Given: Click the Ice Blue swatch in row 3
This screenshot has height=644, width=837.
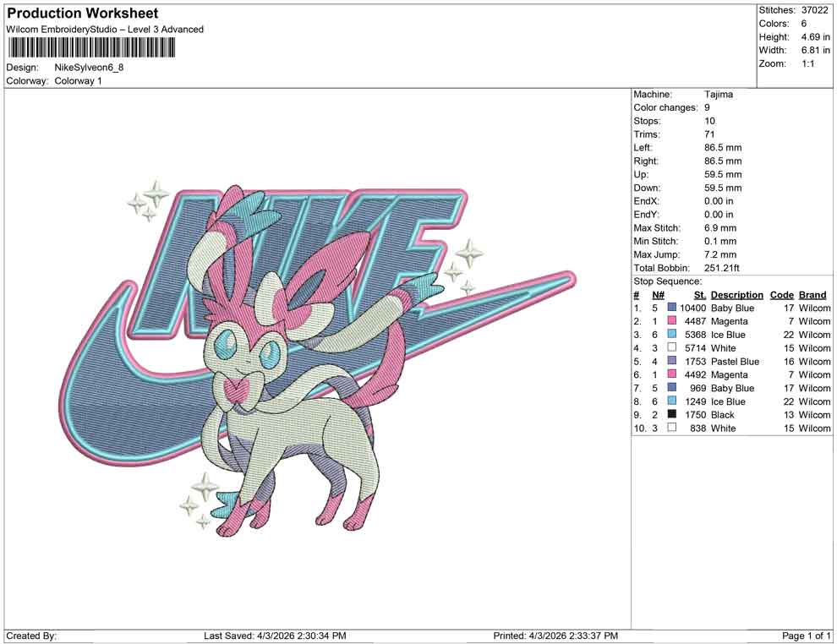Looking at the screenshot, I should (x=672, y=335).
